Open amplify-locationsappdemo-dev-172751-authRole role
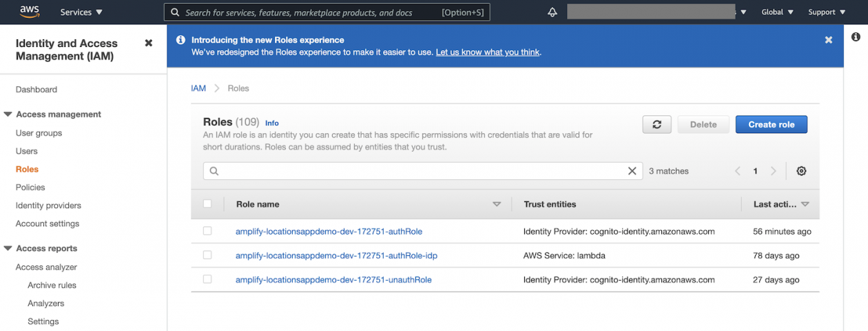The width and height of the screenshot is (868, 331). coord(329,232)
